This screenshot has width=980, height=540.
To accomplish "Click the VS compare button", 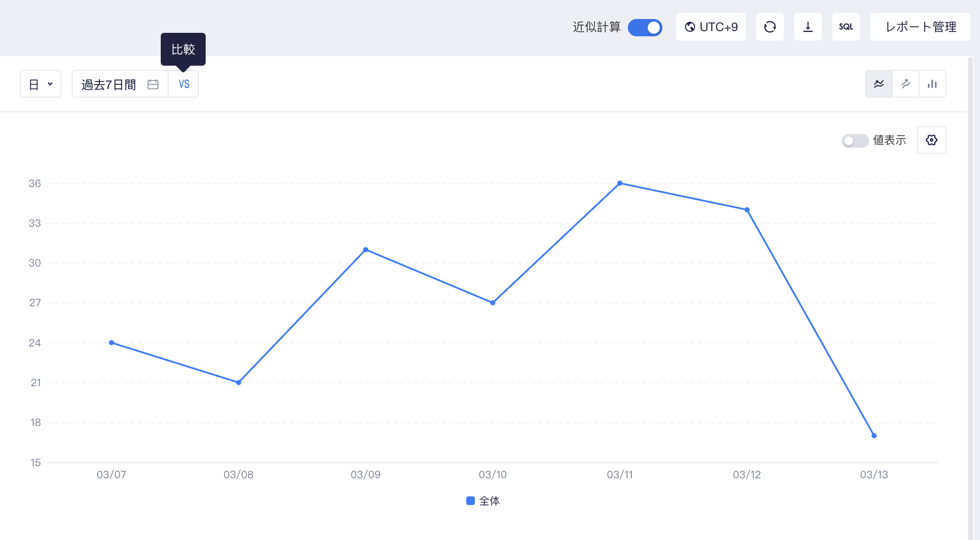I will [x=184, y=84].
